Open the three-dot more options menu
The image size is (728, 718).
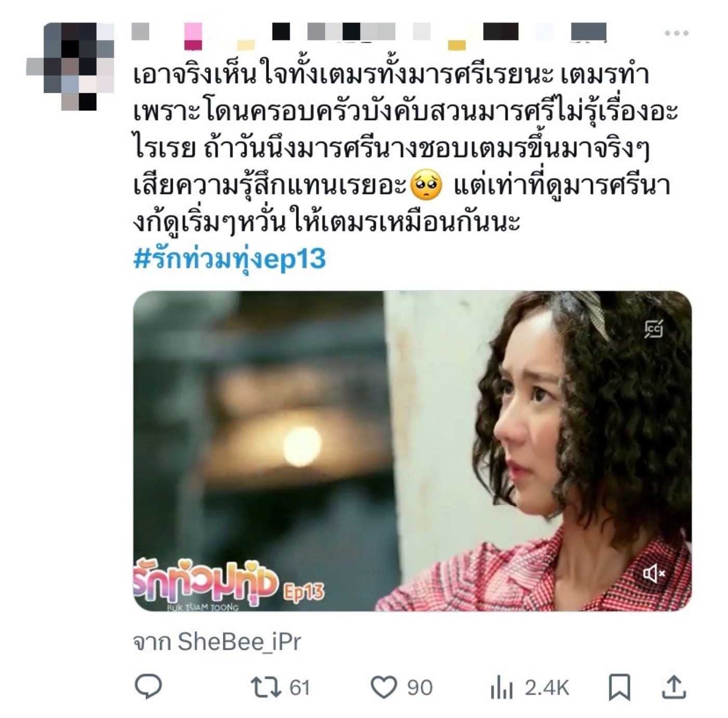tap(676, 33)
